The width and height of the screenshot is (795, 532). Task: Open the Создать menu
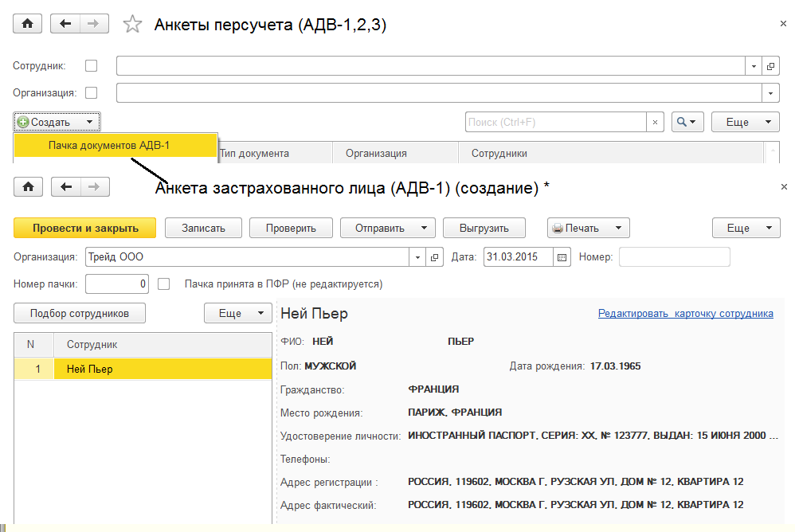(x=57, y=122)
